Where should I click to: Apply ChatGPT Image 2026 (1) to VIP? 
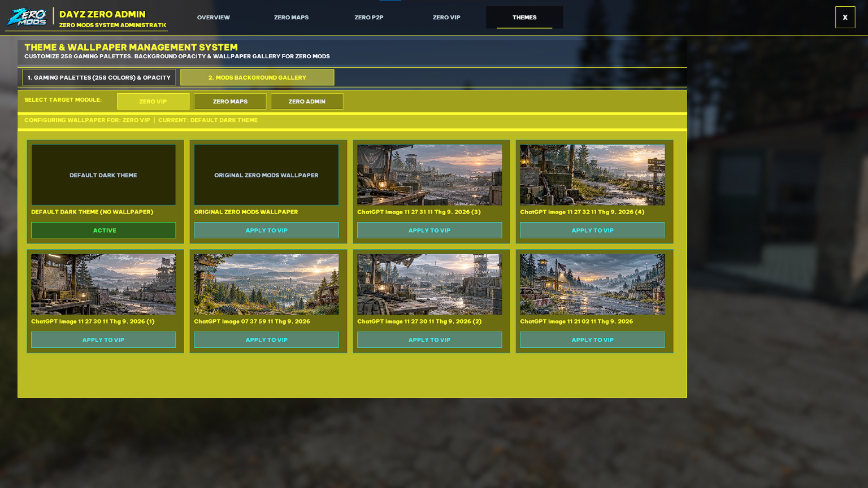tap(103, 340)
